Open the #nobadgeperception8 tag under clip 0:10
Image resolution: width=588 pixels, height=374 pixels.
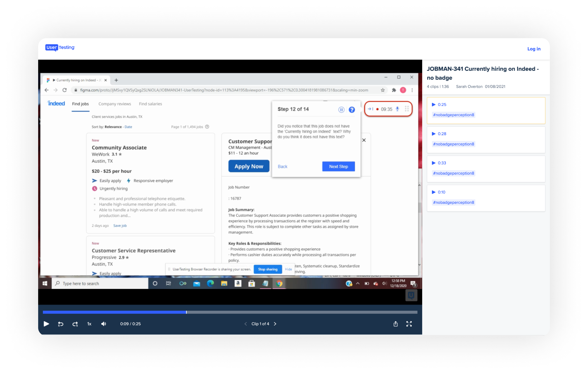coord(453,202)
